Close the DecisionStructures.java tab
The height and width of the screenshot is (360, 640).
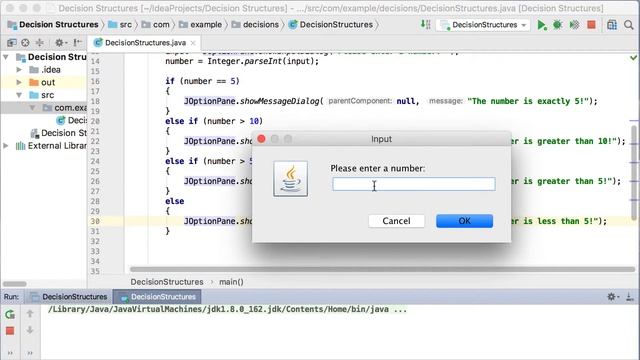tap(193, 43)
